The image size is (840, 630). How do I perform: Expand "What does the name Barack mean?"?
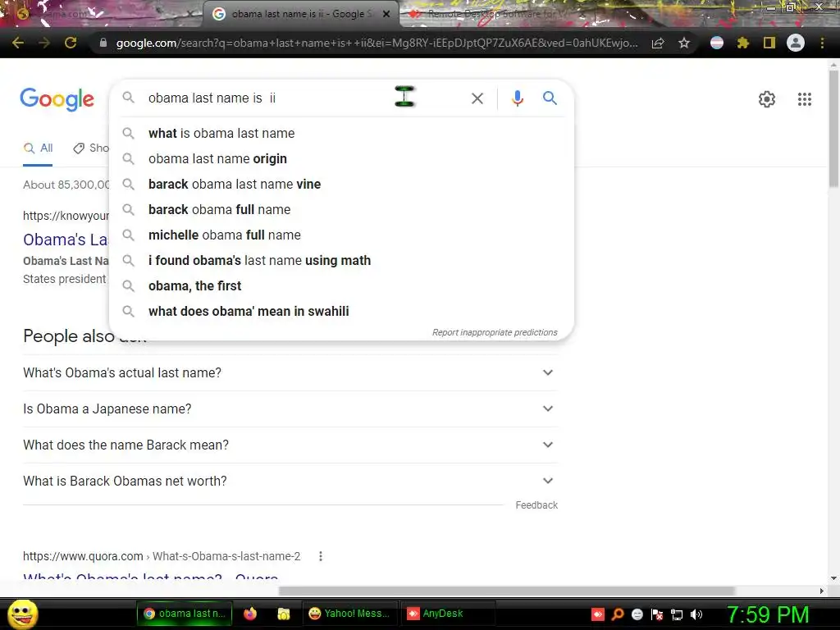pyautogui.click(x=290, y=445)
